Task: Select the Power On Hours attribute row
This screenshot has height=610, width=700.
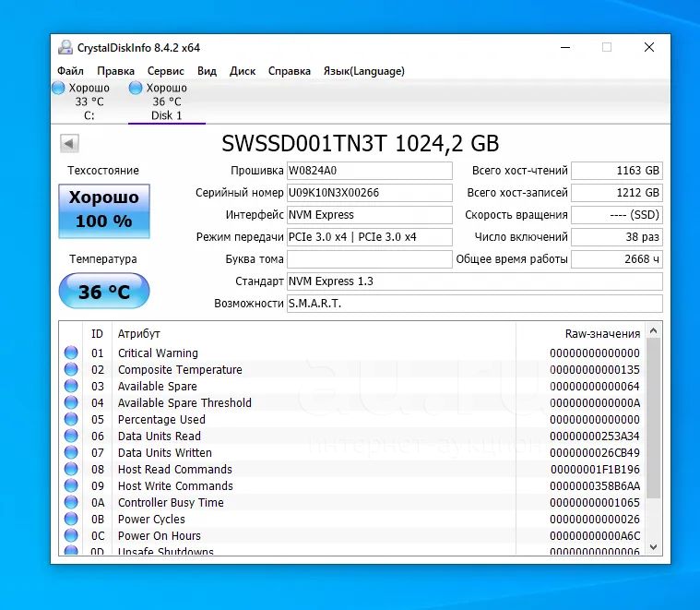Action: [352, 535]
